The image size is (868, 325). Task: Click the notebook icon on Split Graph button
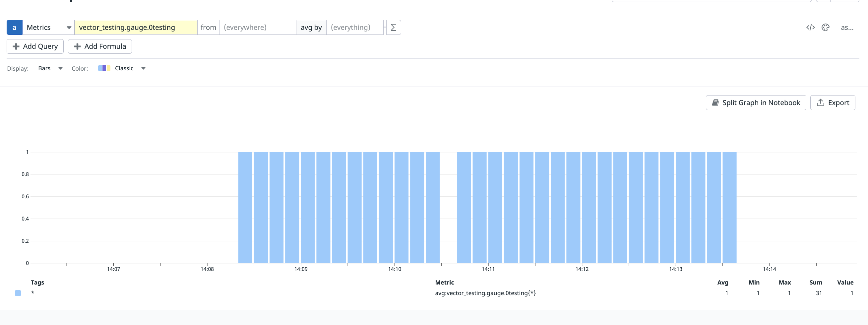[716, 102]
